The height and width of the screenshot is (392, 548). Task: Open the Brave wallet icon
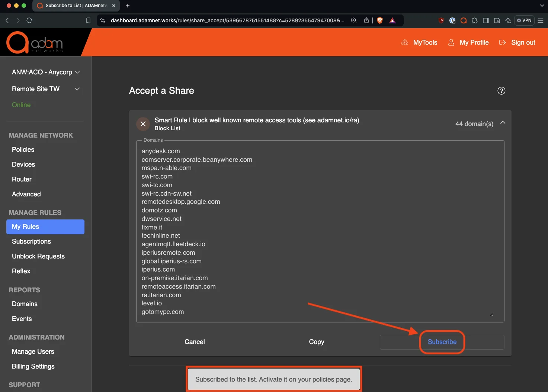497,20
